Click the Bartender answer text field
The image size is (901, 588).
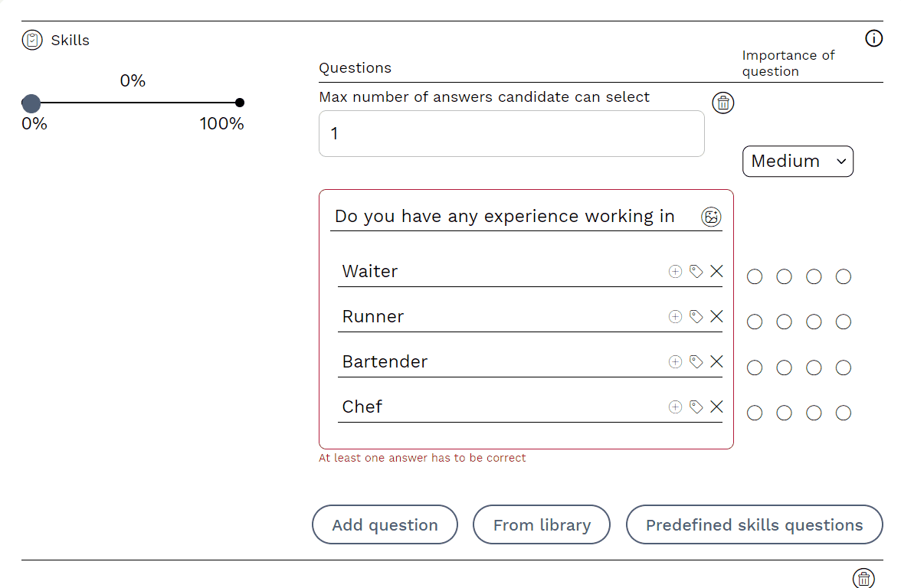498,361
